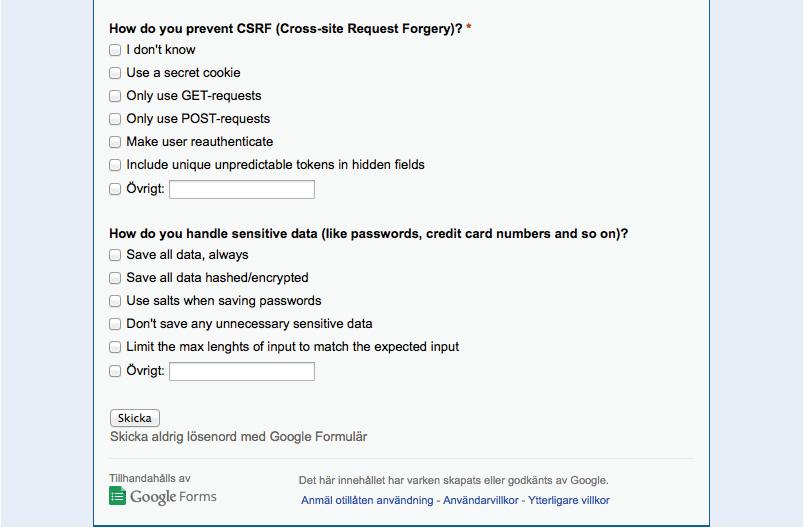The image size is (804, 528).
Task: Enable "Use salts when saving passwords"
Action: tap(115, 301)
